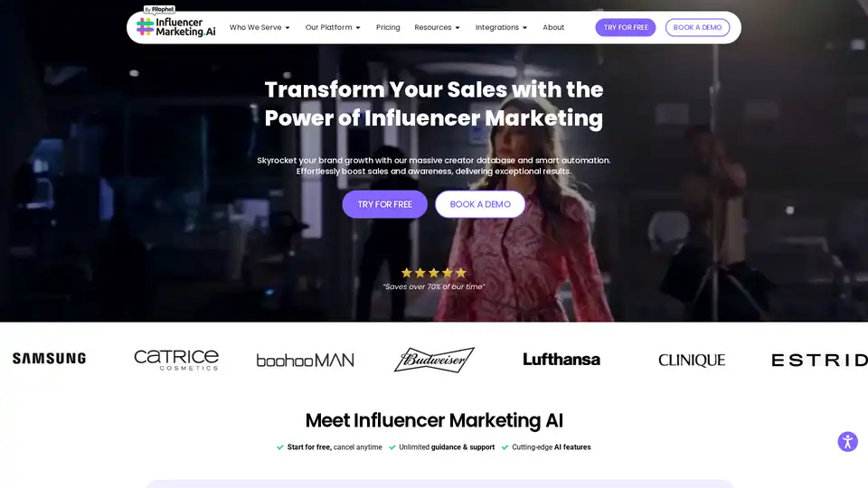Click the Clinique logo
Viewport: 868px width, 488px height.
tap(692, 361)
